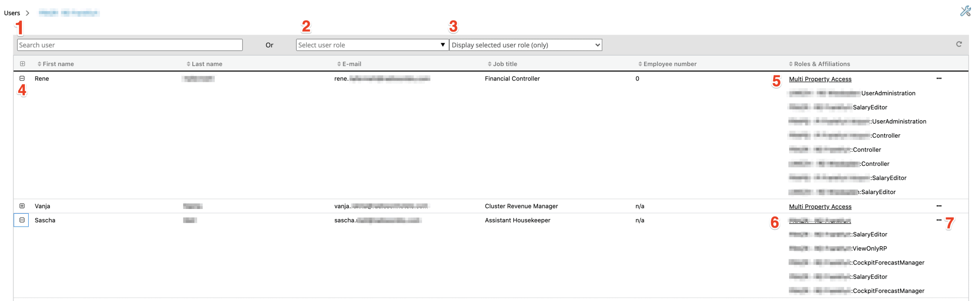
Task: Sort by Roles & Affiliations column
Action: [x=822, y=64]
